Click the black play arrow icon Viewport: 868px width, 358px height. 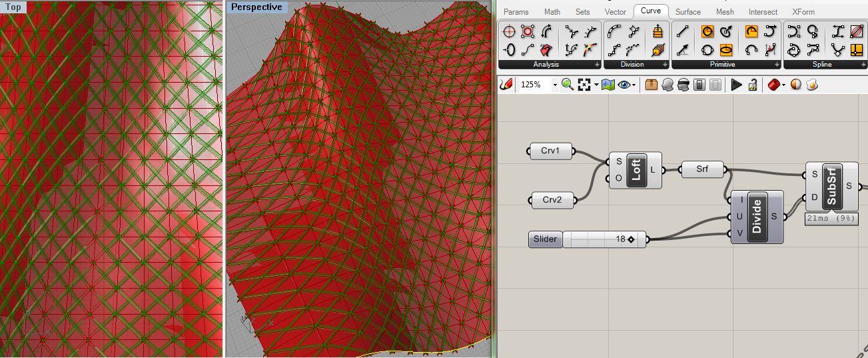click(736, 85)
